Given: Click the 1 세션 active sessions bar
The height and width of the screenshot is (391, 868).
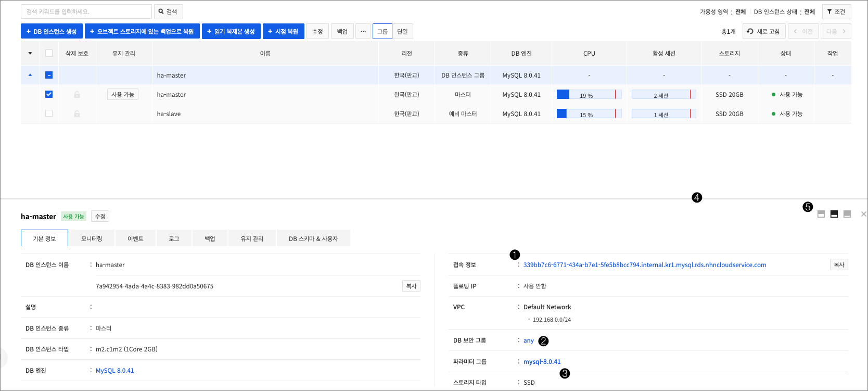Looking at the screenshot, I should [664, 113].
